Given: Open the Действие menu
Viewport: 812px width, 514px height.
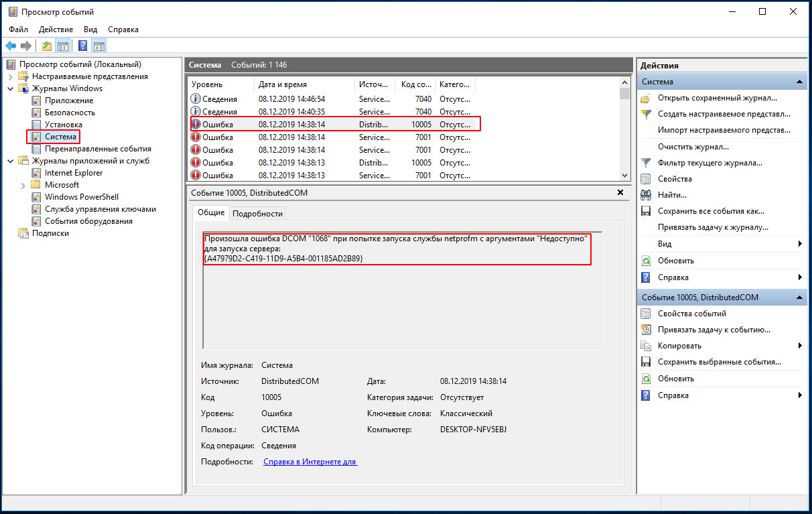Looking at the screenshot, I should point(56,29).
